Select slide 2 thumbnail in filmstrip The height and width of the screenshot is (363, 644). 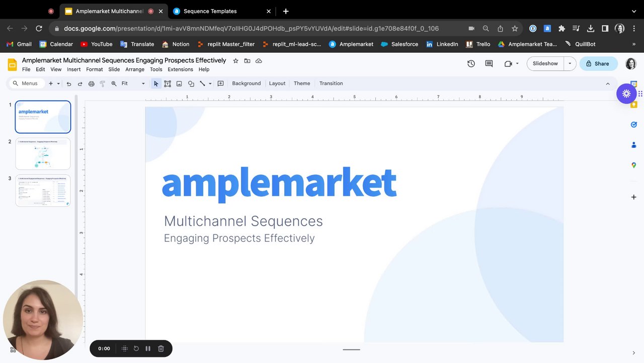tap(43, 153)
